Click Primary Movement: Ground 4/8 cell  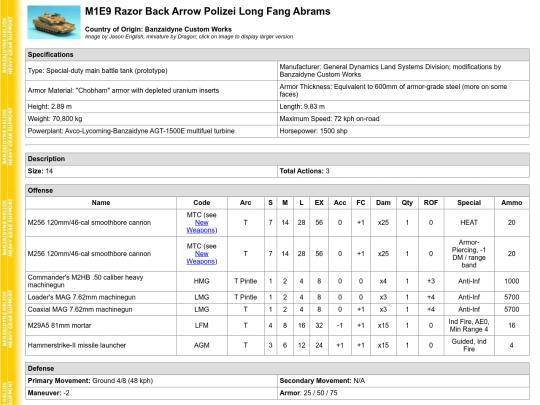tap(151, 381)
